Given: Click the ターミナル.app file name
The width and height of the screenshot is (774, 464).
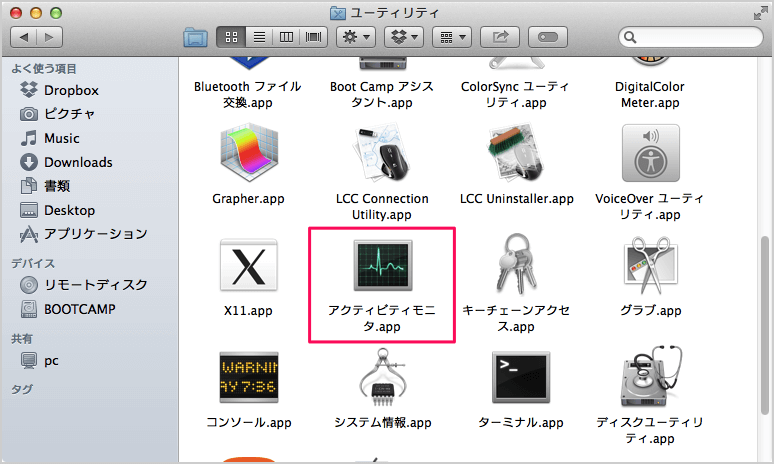Looking at the screenshot, I should pyautogui.click(x=521, y=423).
